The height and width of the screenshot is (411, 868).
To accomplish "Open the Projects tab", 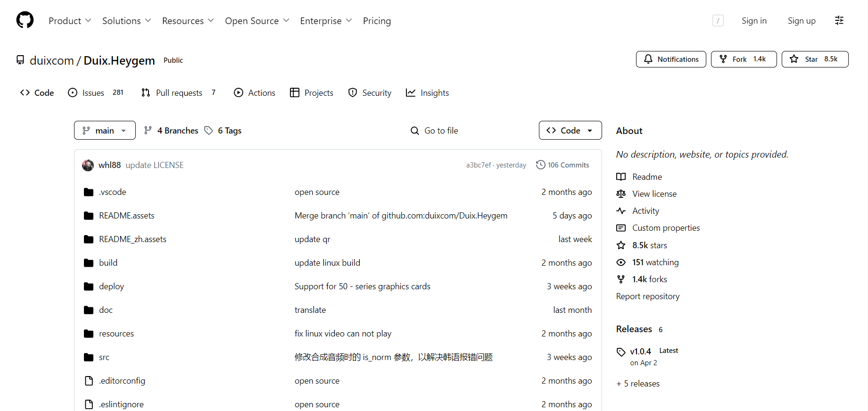I will click(x=312, y=93).
